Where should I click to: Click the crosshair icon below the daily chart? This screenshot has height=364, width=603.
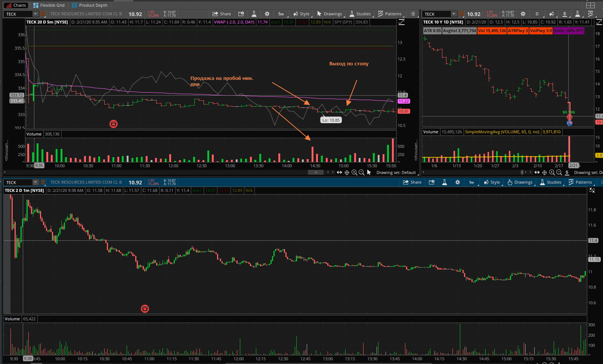544,172
